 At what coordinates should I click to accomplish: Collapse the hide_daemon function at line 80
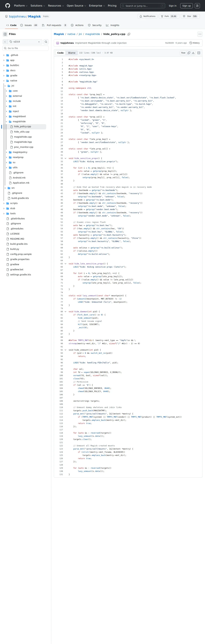coord(65,311)
